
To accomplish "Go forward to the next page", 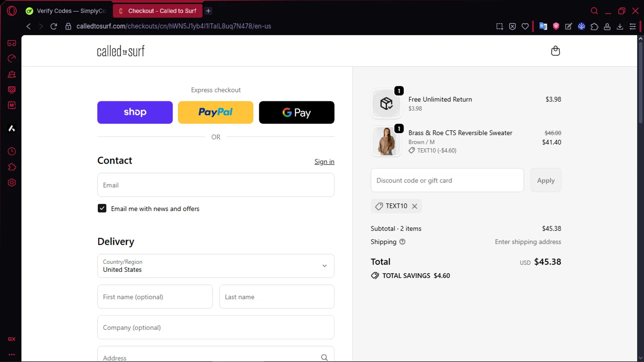I will [41, 26].
